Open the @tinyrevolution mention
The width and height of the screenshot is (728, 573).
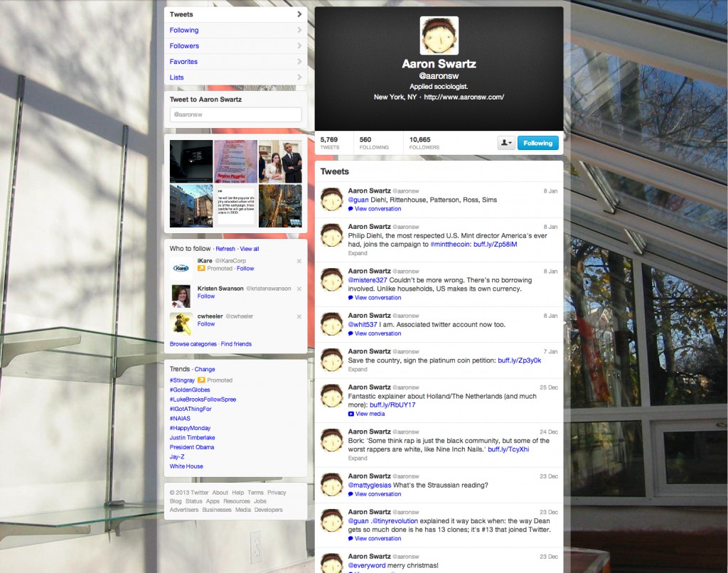[395, 521]
